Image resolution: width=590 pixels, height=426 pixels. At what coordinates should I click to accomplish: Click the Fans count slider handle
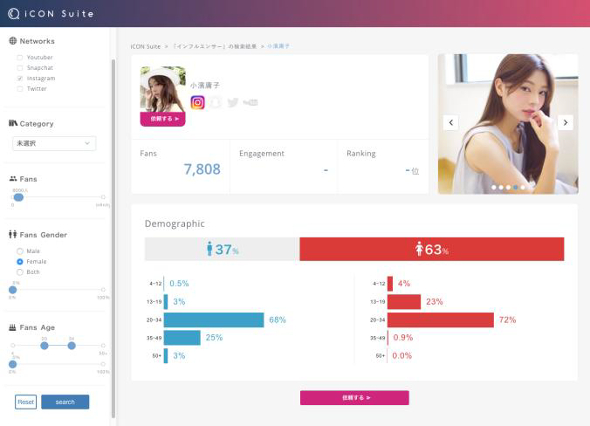18,197
